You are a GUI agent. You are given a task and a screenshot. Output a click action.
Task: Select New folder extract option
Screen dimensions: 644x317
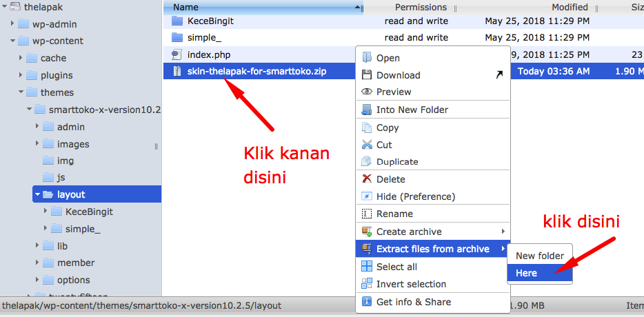tap(540, 256)
